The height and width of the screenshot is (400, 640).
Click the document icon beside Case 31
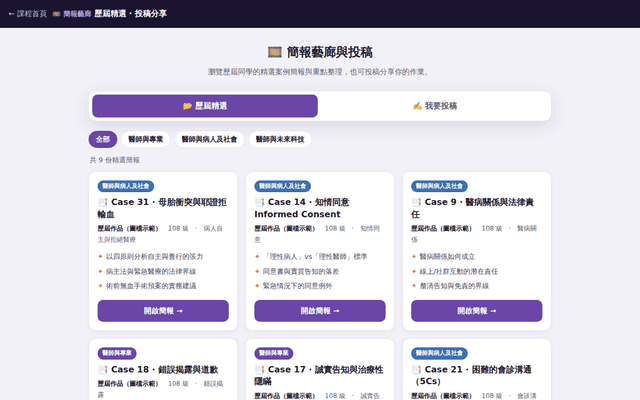[x=103, y=202]
